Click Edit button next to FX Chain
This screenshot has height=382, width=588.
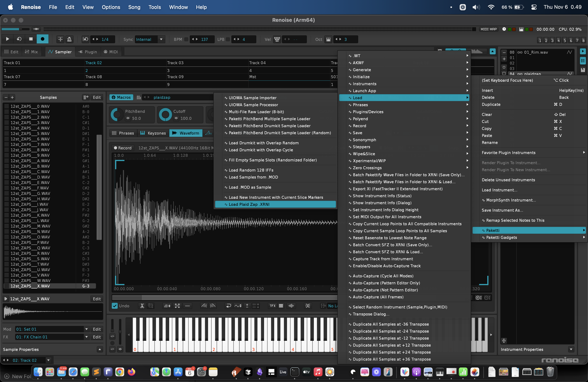tap(97, 337)
